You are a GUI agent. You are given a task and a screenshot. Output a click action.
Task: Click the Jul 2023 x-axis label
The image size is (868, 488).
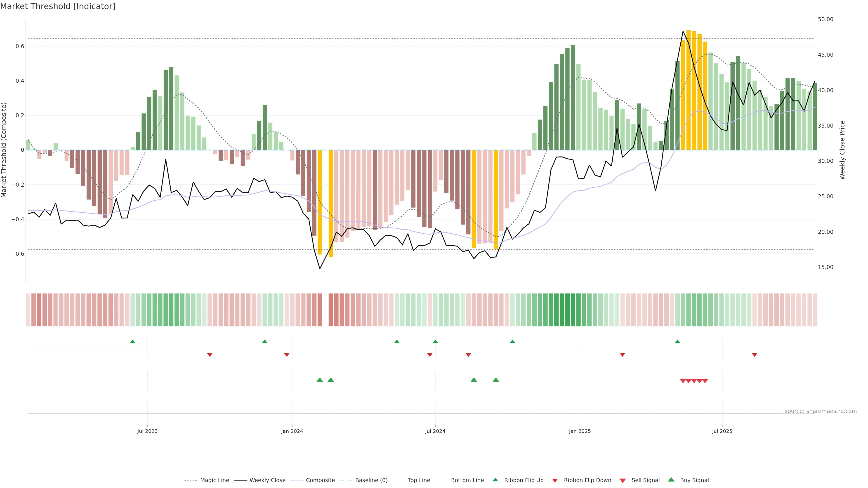coord(147,431)
